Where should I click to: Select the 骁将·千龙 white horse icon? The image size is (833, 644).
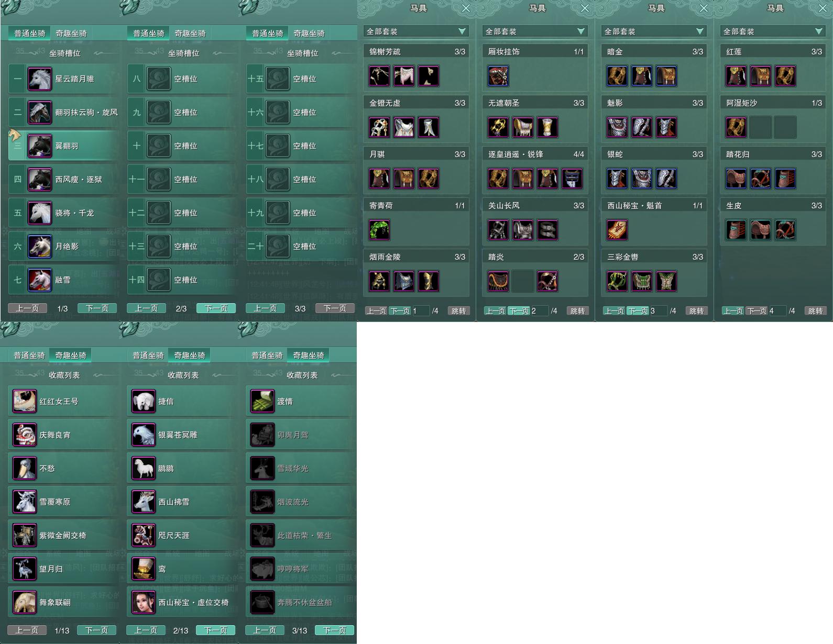tap(40, 213)
